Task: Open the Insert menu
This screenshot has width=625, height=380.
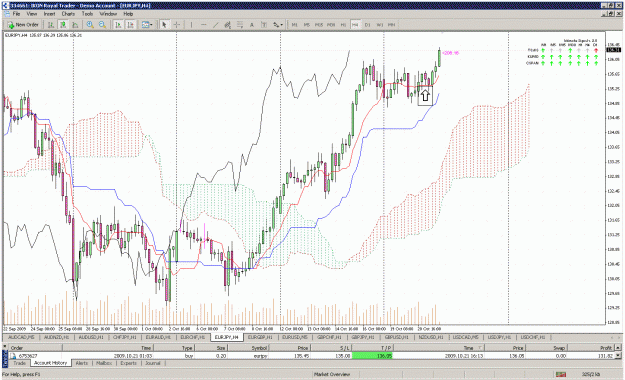Action: point(49,14)
